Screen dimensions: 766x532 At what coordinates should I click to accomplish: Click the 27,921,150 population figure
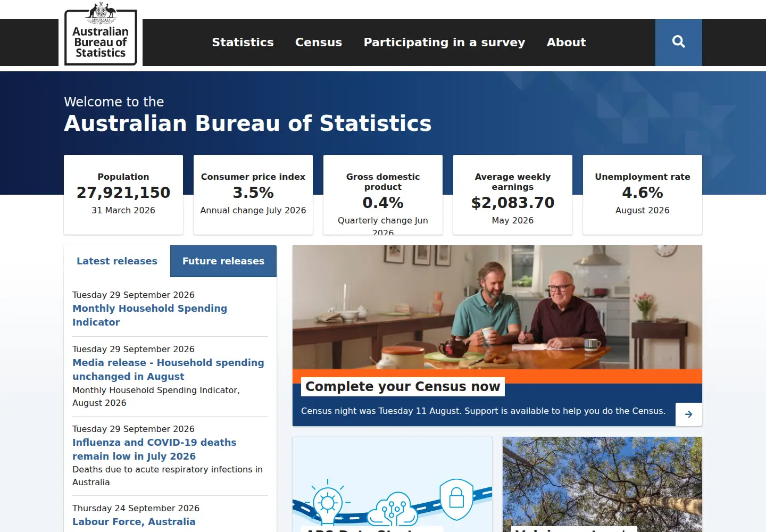pos(123,193)
